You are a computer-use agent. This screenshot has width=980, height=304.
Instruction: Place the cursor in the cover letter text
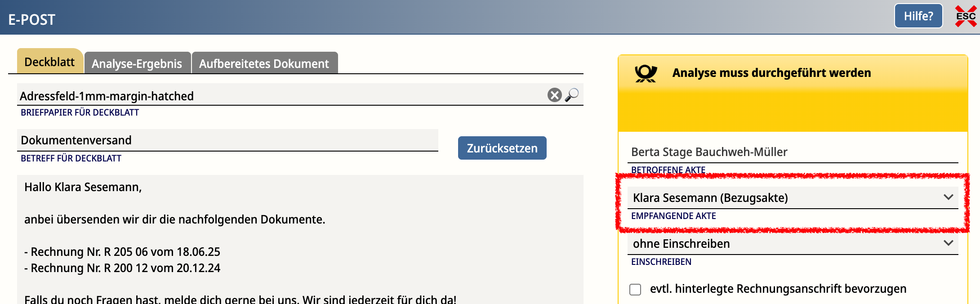297,238
